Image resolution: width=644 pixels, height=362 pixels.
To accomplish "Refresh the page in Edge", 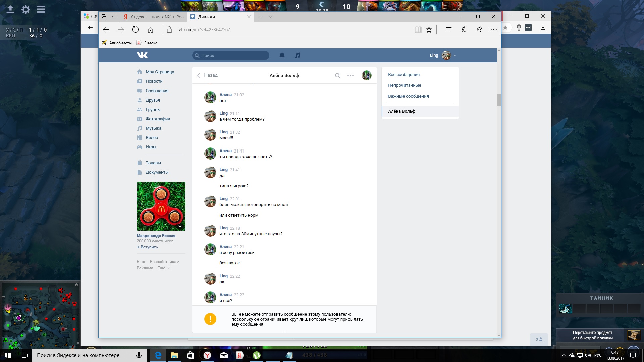I will tap(136, 29).
